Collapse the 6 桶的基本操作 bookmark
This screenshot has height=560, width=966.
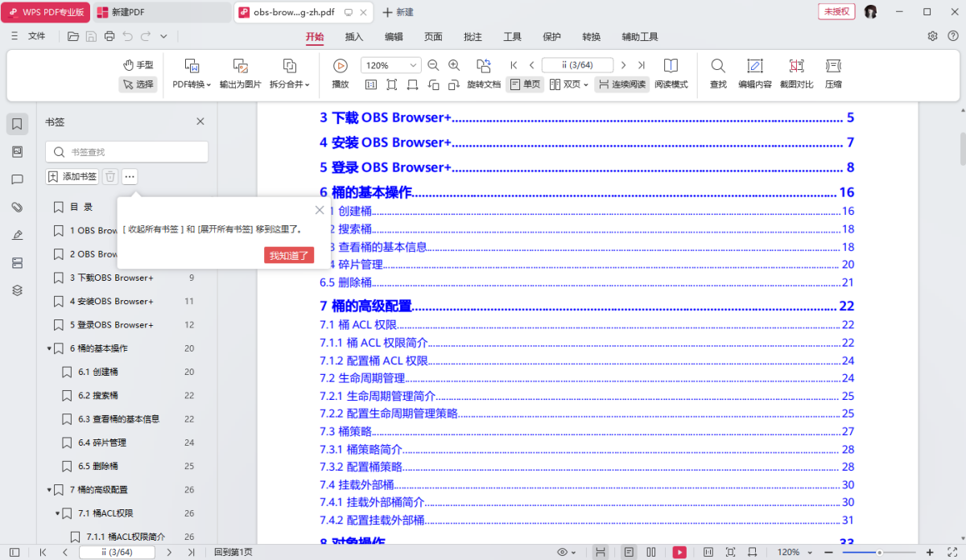pos(48,348)
